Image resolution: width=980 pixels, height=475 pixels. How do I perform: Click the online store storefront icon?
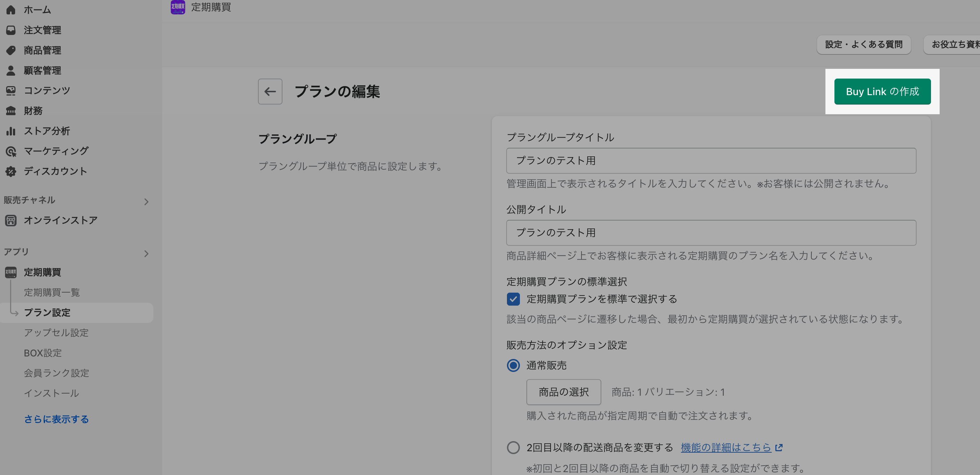point(11,220)
